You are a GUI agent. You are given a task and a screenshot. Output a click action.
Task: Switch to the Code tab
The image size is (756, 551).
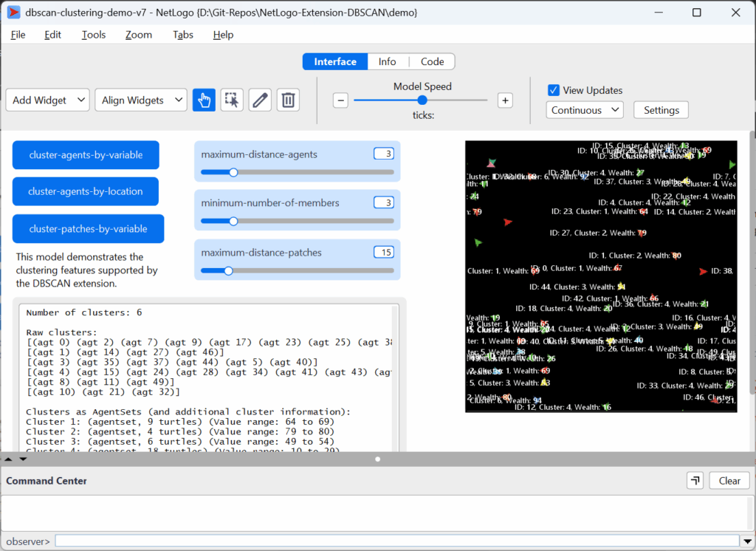click(432, 62)
